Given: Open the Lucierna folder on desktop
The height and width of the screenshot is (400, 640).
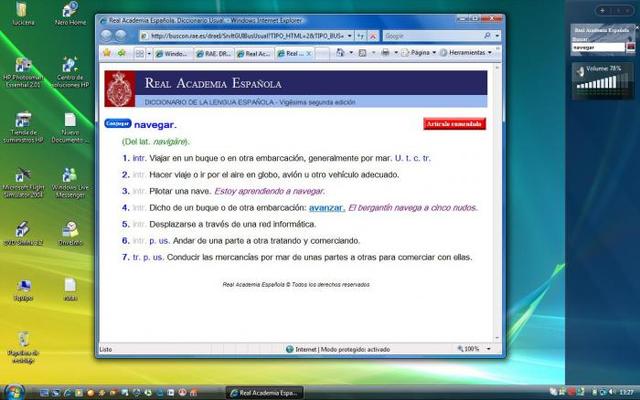Looking at the screenshot, I should tap(22, 13).
